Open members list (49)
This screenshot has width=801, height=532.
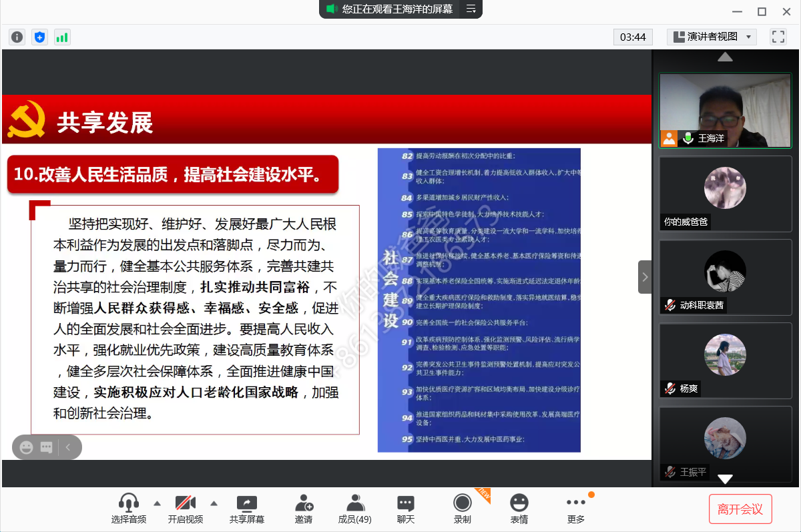(355, 509)
